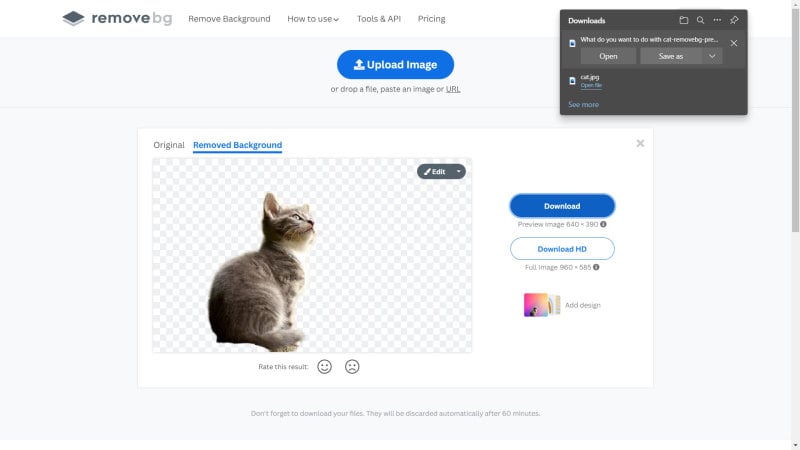Expand the How to use menu

(313, 19)
